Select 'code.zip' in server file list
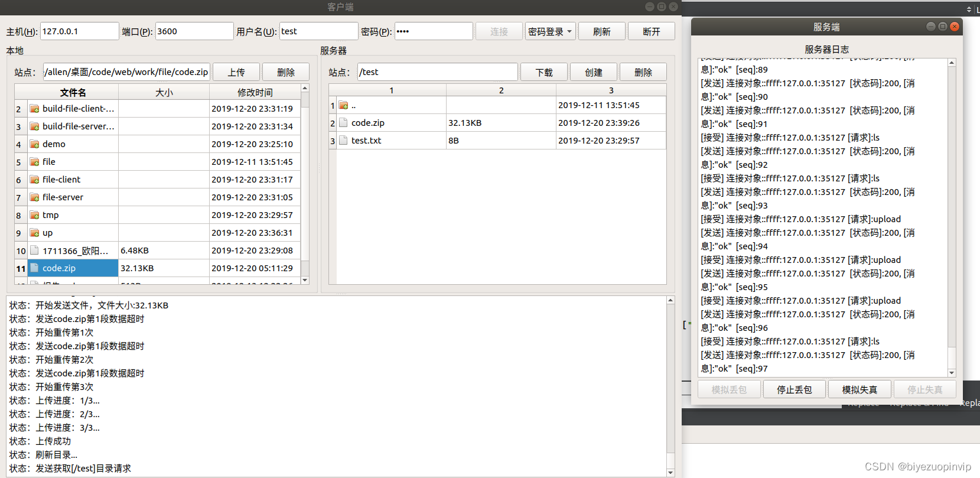The width and height of the screenshot is (980, 478). pyautogui.click(x=368, y=123)
